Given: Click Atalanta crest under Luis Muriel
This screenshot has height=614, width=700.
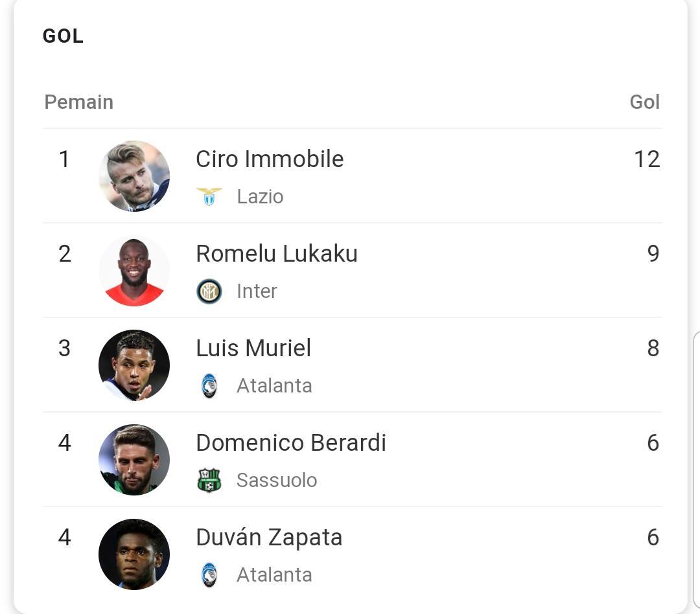Looking at the screenshot, I should click(209, 386).
